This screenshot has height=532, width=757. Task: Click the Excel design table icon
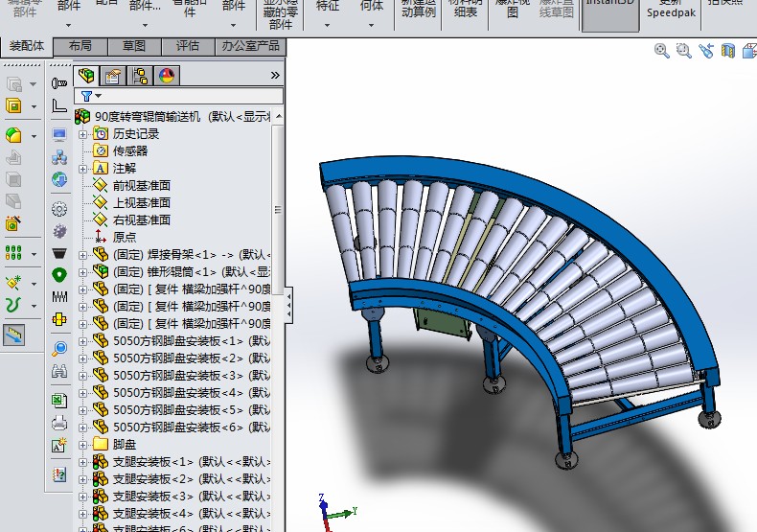point(59,401)
